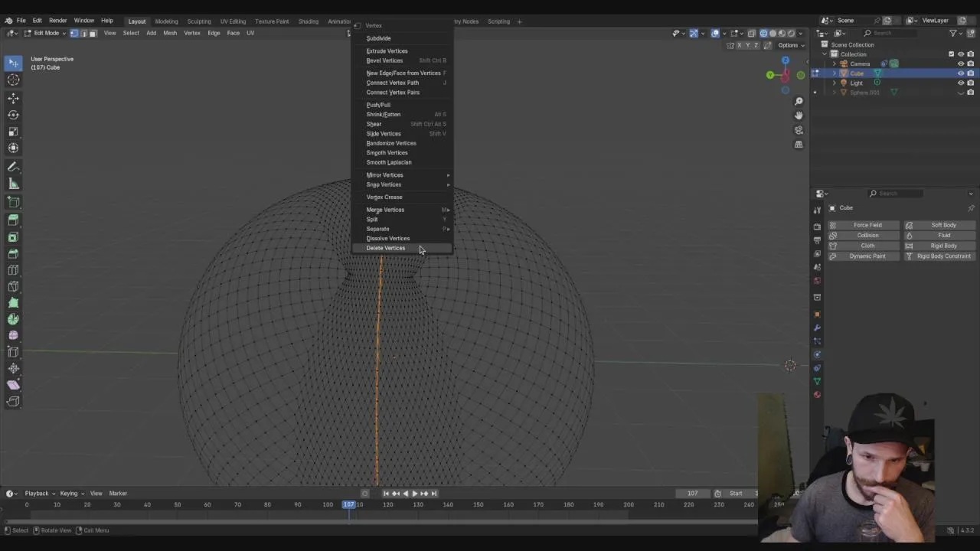Toggle X axis mirror option
Image resolution: width=980 pixels, height=551 pixels.
(x=740, y=45)
